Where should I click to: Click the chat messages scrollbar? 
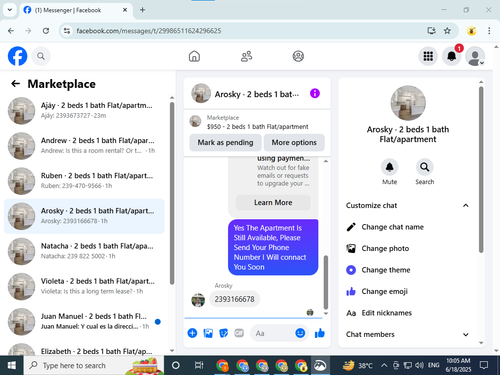coord(326,282)
